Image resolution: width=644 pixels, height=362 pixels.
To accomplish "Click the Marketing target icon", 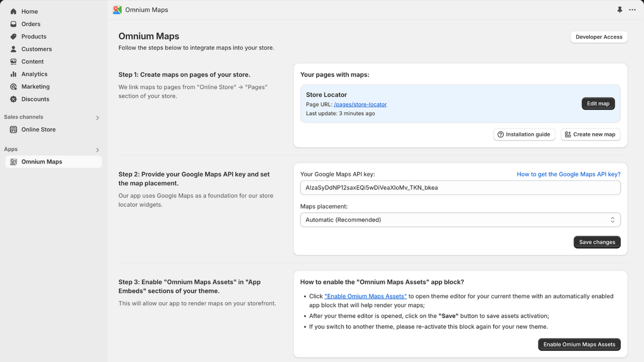I will click(x=14, y=87).
